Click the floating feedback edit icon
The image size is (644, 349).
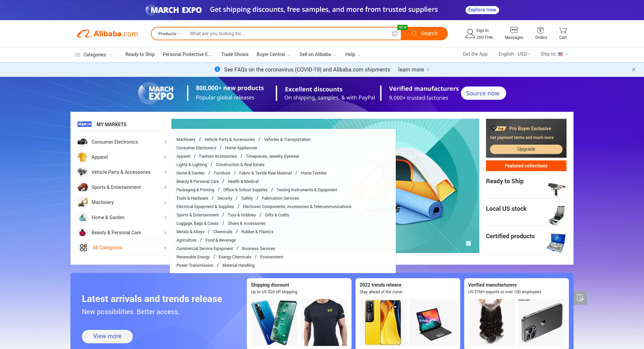(580, 298)
